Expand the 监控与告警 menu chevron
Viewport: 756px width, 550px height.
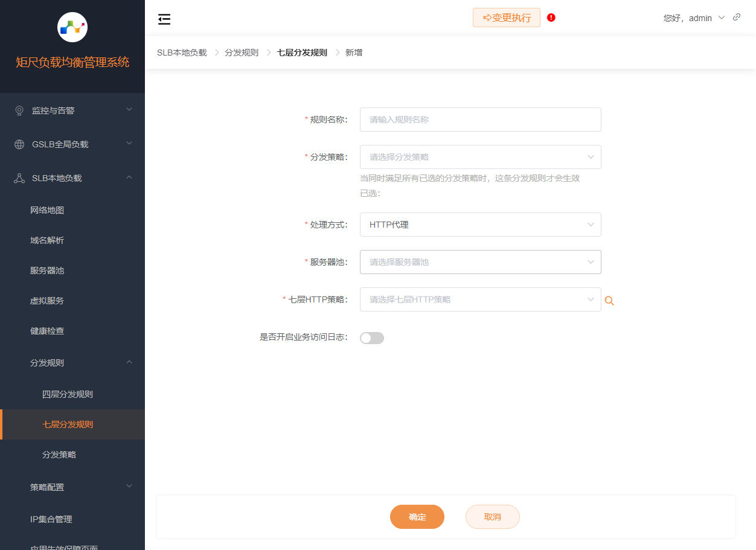[x=129, y=109]
